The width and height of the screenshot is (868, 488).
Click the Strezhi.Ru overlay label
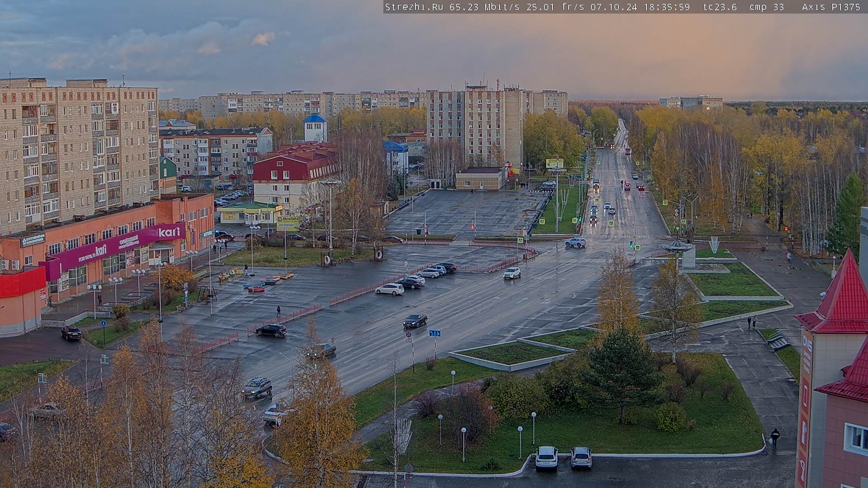point(414,7)
